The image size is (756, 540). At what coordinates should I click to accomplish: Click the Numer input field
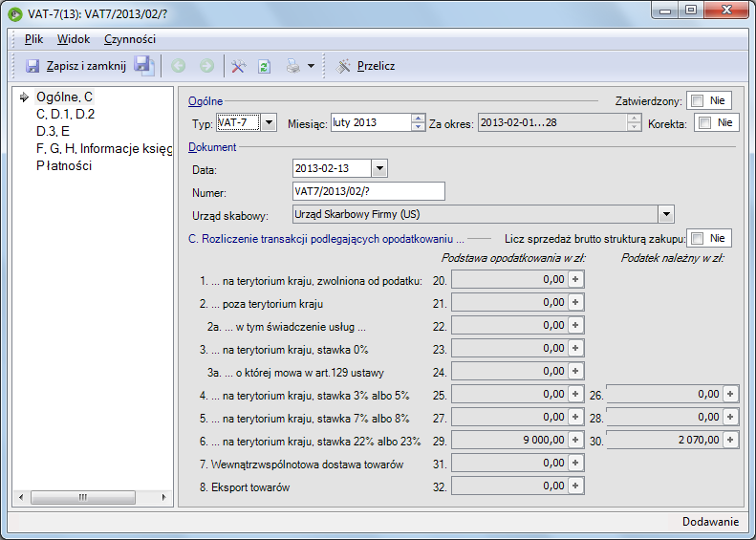pyautogui.click(x=368, y=191)
